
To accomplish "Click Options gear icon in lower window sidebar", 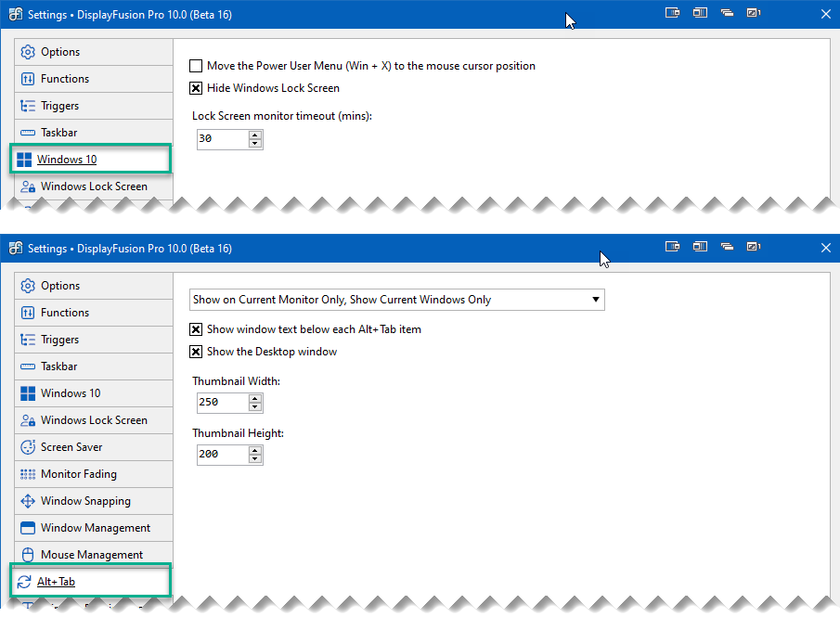I will [28, 286].
